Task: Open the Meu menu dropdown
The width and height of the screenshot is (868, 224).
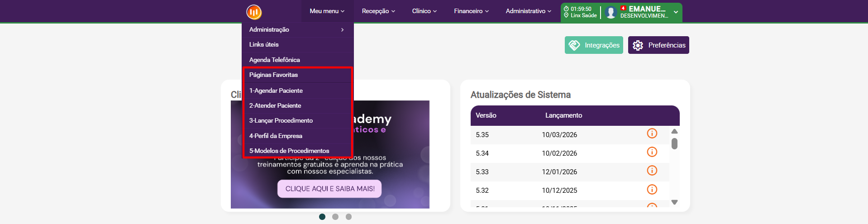Action: tap(327, 11)
